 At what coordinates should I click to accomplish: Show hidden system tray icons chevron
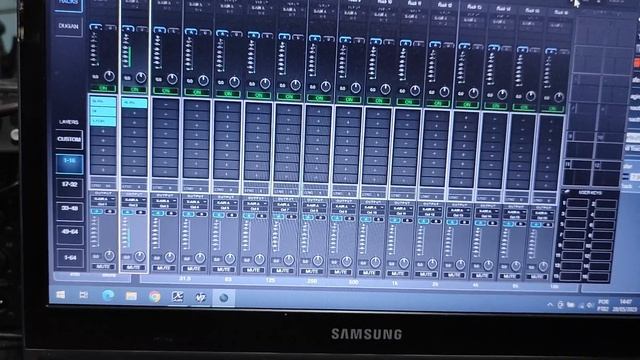click(x=550, y=304)
